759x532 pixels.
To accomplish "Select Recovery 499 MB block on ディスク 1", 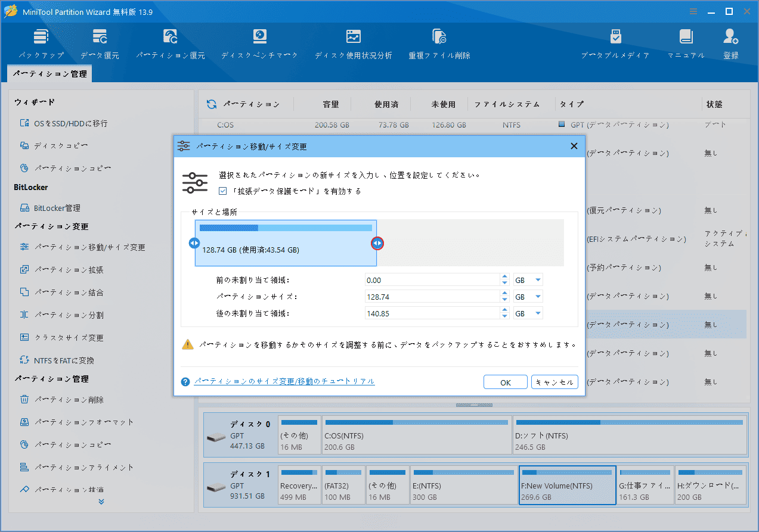I will pos(299,486).
